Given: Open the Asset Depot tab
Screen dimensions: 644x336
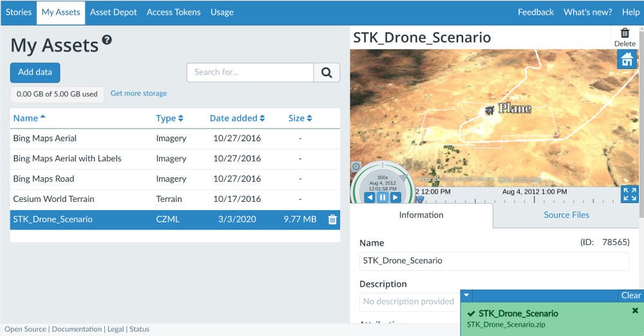Looking at the screenshot, I should pos(113,12).
